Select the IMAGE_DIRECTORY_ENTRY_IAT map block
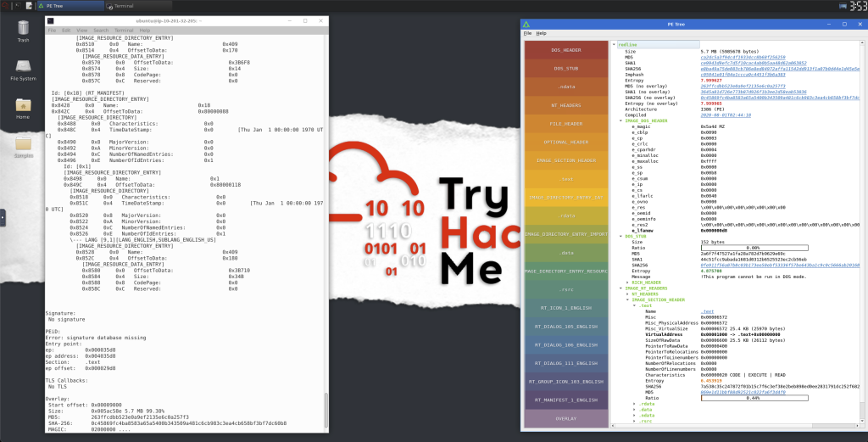 coord(566,197)
